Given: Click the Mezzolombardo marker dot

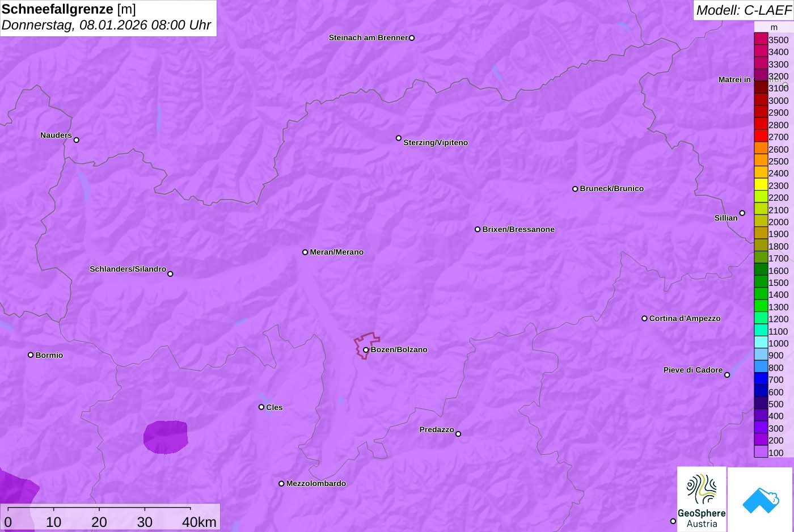Looking at the screenshot, I should tap(281, 484).
